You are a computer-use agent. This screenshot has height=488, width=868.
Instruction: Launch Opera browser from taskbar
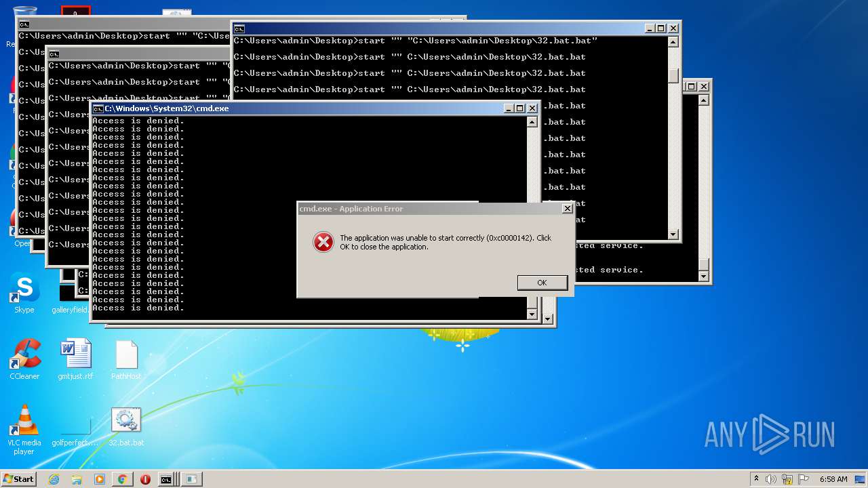(x=145, y=479)
